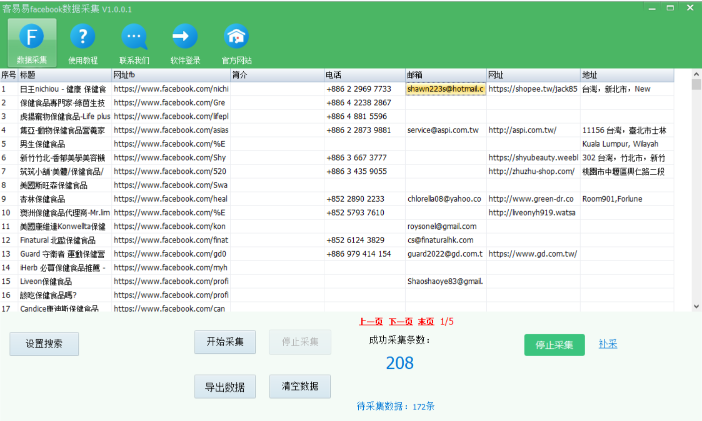Select phone cell +852 5793 7610

pyautogui.click(x=364, y=213)
